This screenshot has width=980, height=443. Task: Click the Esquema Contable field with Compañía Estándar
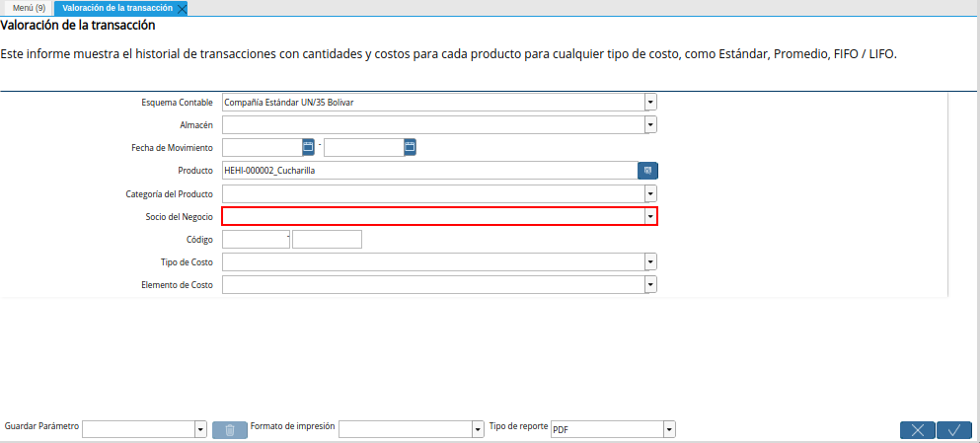[x=434, y=102]
